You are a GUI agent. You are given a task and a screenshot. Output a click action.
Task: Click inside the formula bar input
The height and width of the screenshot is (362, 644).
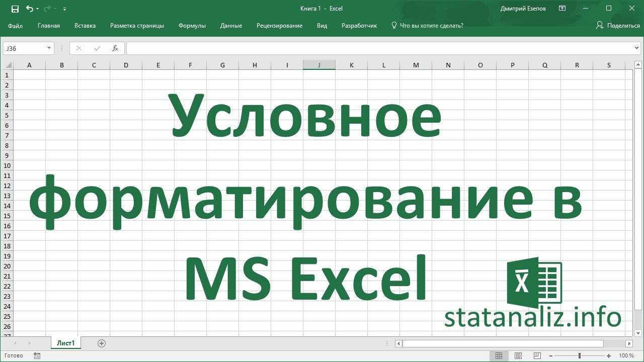point(380,48)
